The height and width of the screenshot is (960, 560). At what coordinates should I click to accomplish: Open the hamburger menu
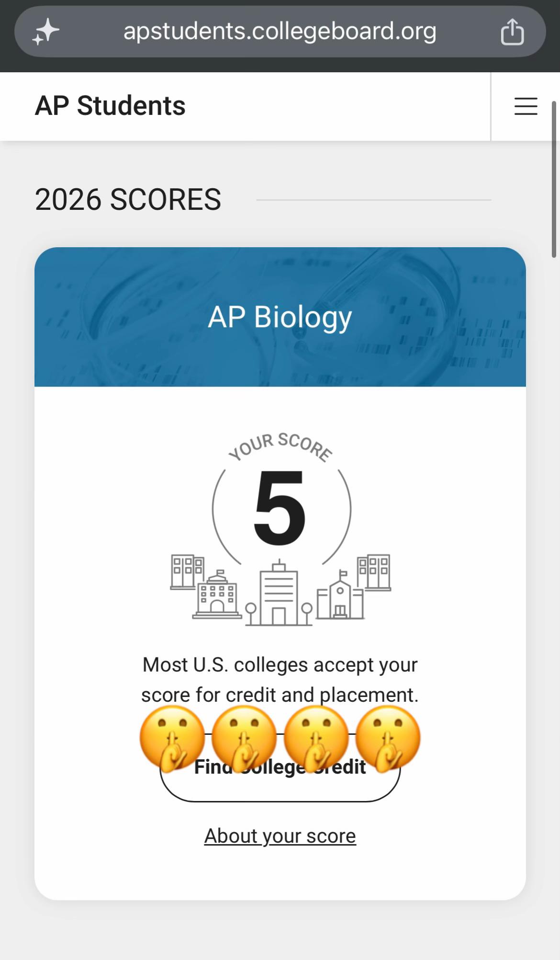pyautogui.click(x=526, y=106)
